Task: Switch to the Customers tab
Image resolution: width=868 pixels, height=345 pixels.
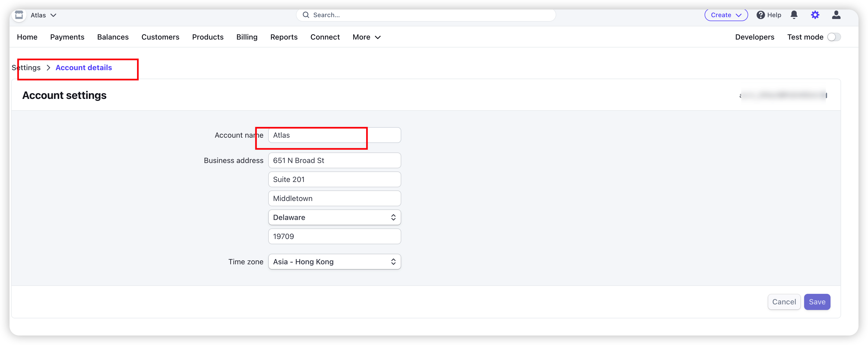Action: [x=160, y=37]
